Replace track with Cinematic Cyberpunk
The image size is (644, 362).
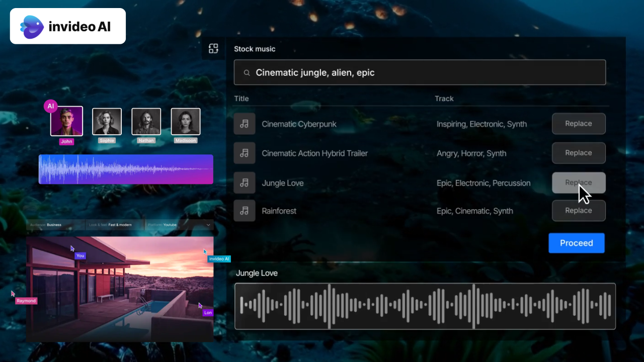578,124
